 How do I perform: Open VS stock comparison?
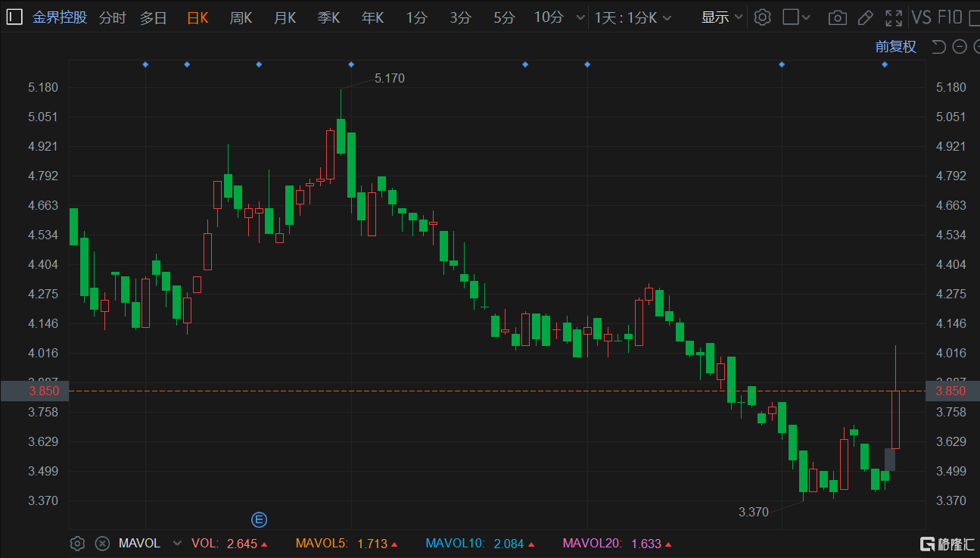coord(921,17)
